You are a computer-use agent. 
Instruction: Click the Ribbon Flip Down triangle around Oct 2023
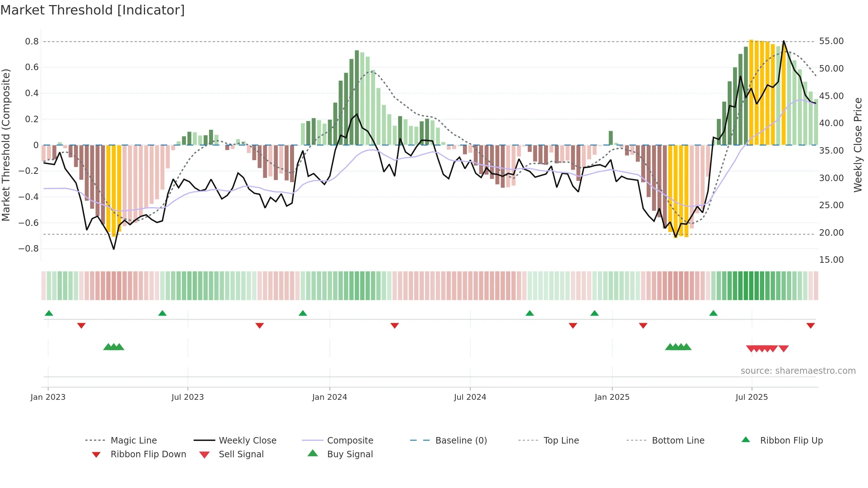point(260,326)
